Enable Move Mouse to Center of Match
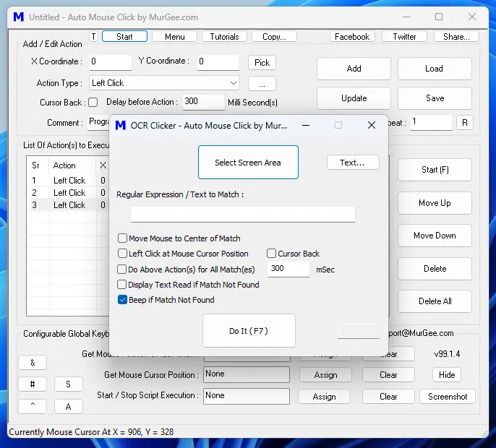 click(122, 238)
